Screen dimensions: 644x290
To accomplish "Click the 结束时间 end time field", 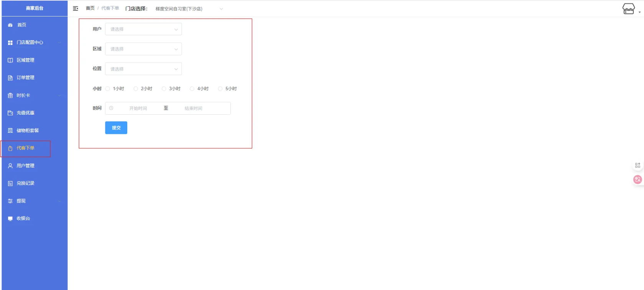I will pos(194,109).
